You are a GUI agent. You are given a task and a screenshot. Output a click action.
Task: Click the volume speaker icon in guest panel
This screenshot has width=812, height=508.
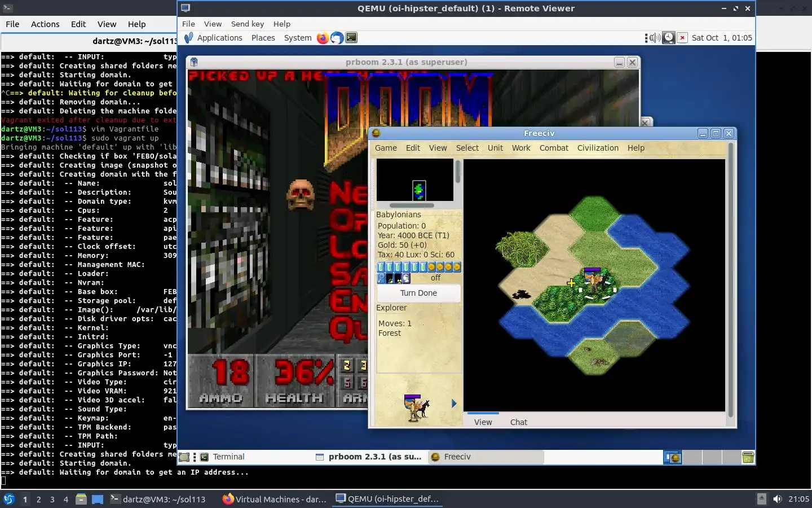(x=655, y=38)
